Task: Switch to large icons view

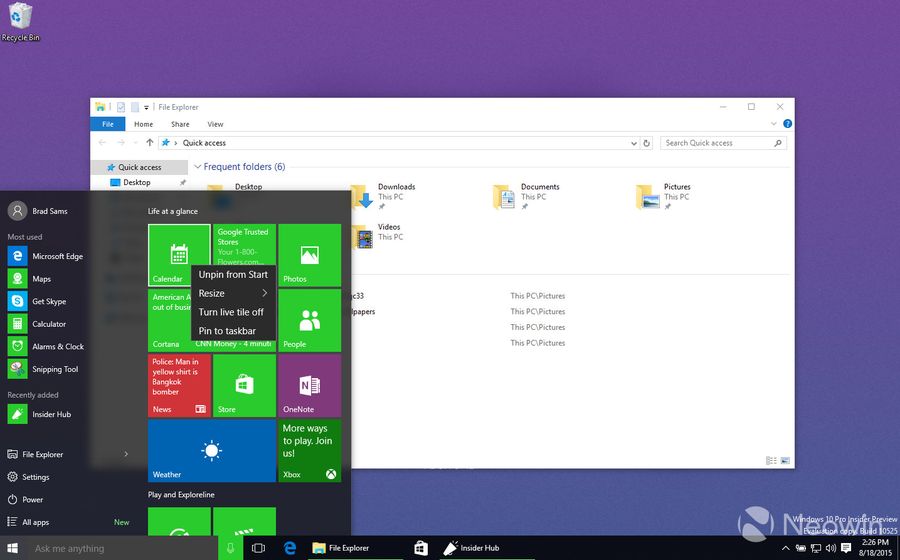Action: point(785,461)
